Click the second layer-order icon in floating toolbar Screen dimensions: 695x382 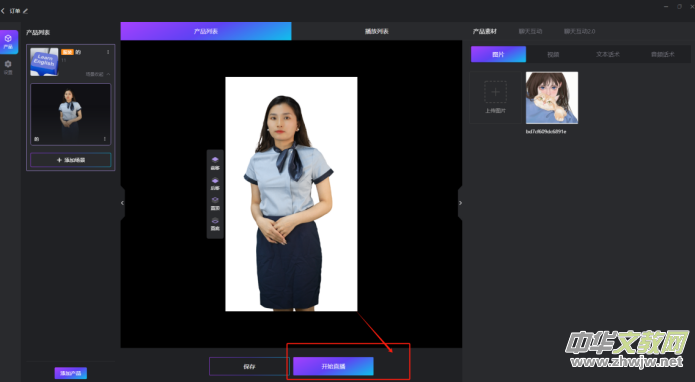[215, 183]
